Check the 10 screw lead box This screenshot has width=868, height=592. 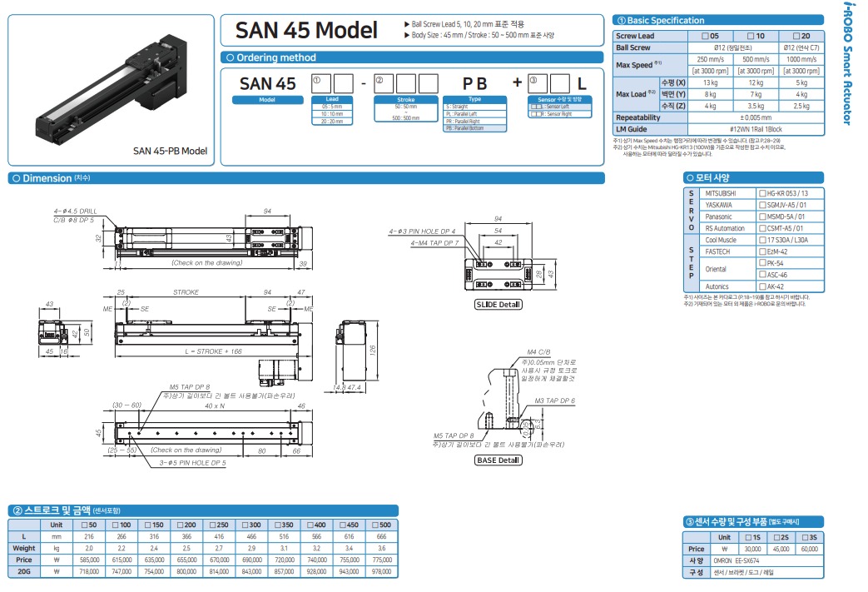pyautogui.click(x=751, y=36)
